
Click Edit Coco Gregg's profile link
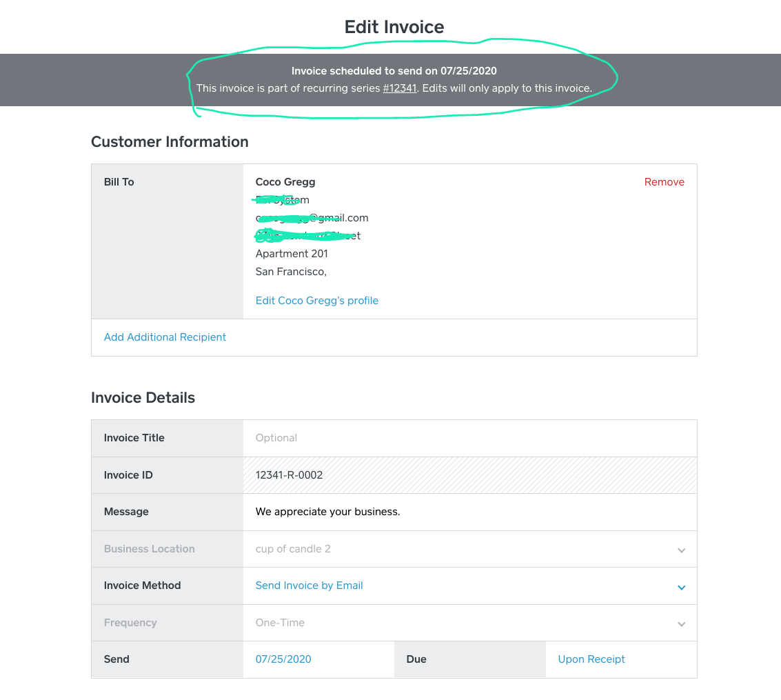click(317, 301)
